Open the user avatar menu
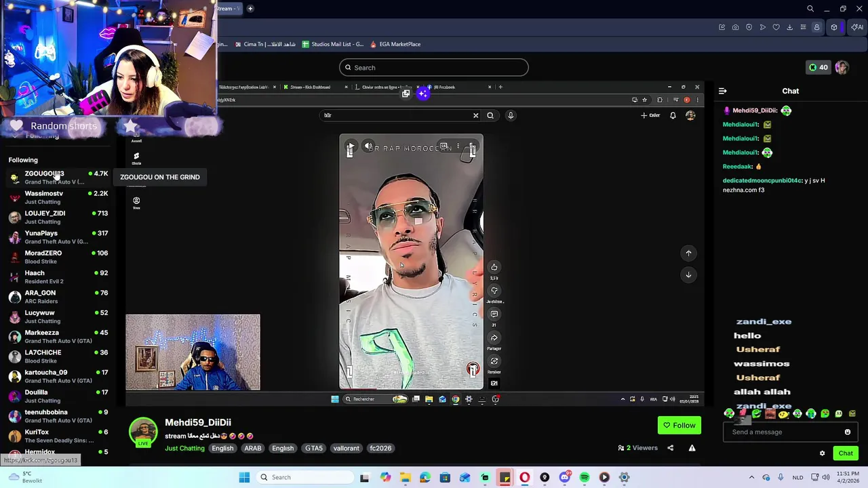This screenshot has width=868, height=488. [842, 67]
